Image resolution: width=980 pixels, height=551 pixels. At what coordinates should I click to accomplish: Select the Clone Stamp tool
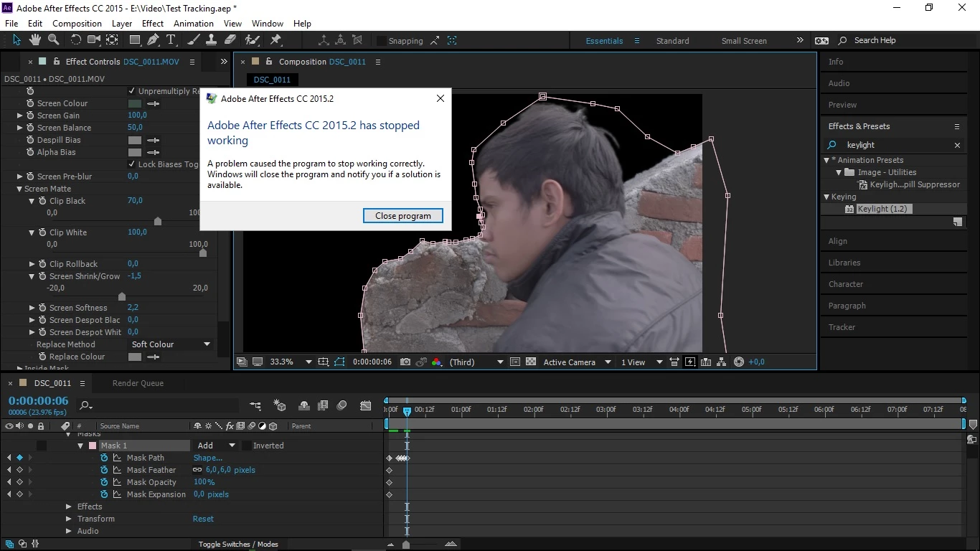click(x=212, y=40)
